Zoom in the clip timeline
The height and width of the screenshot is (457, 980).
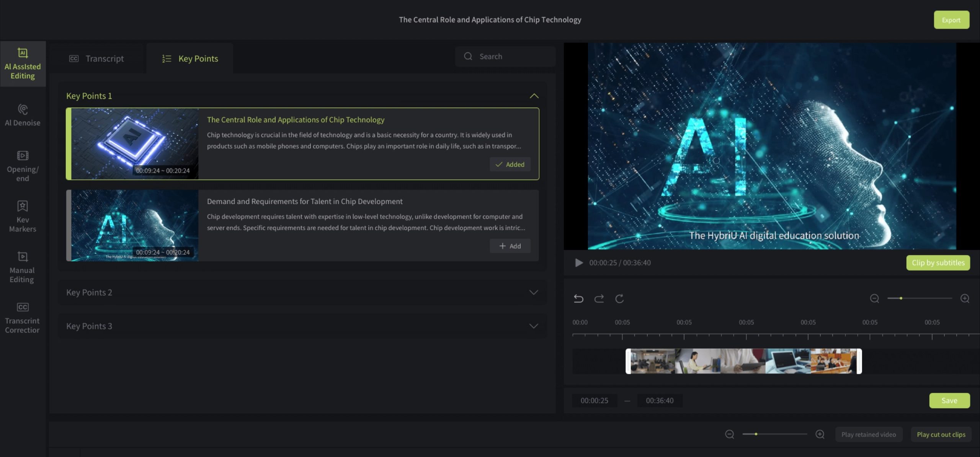click(x=965, y=299)
